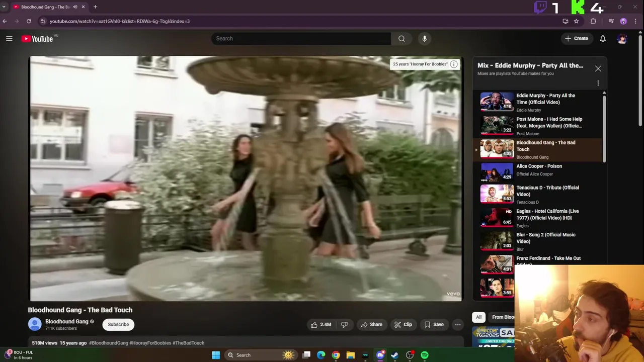Reload the page with the refresh icon

(x=29, y=21)
